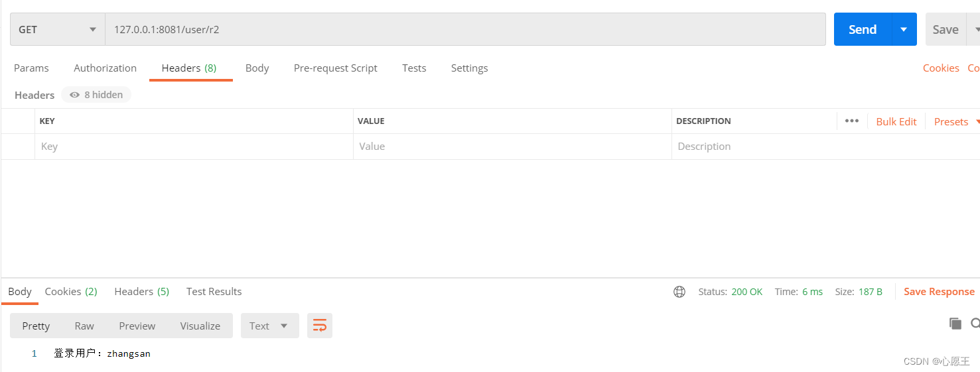Click Save Response
This screenshot has height=372, width=980.
click(x=939, y=292)
